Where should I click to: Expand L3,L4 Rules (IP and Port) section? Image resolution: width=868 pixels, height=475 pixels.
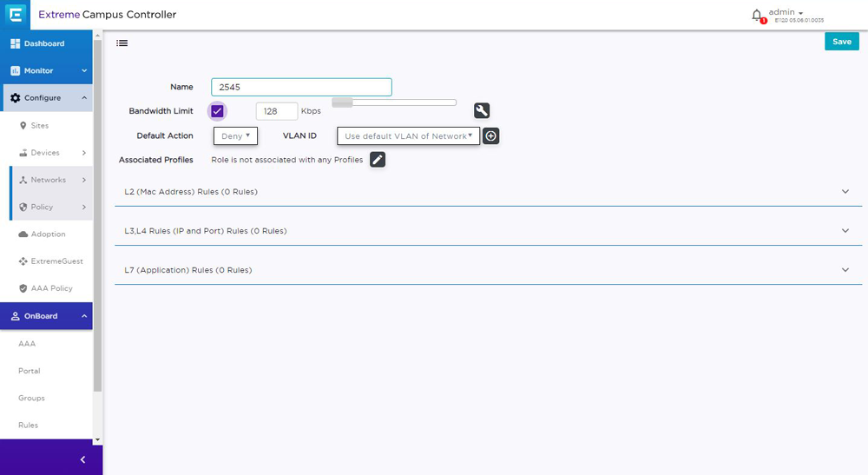[x=488, y=231]
